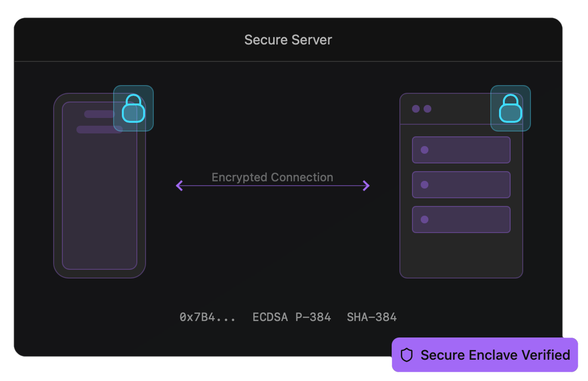Click the ECDSA P-384 label
The image size is (588, 381).
pyautogui.click(x=292, y=317)
